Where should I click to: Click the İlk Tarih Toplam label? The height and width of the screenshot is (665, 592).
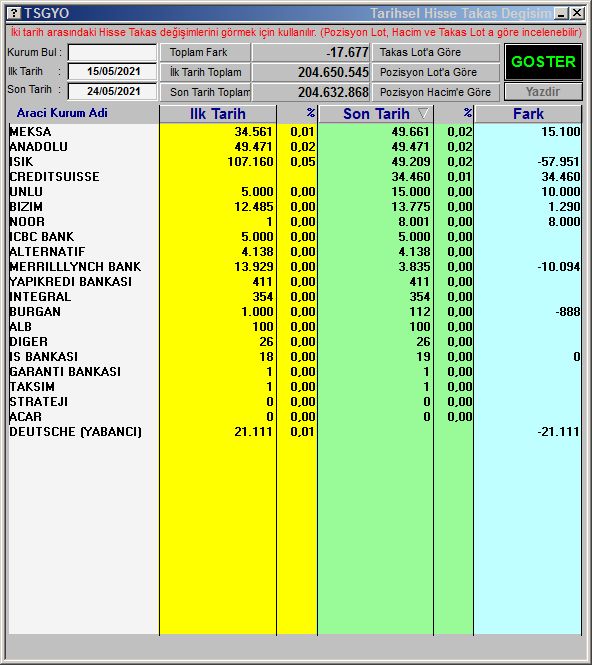click(x=205, y=72)
